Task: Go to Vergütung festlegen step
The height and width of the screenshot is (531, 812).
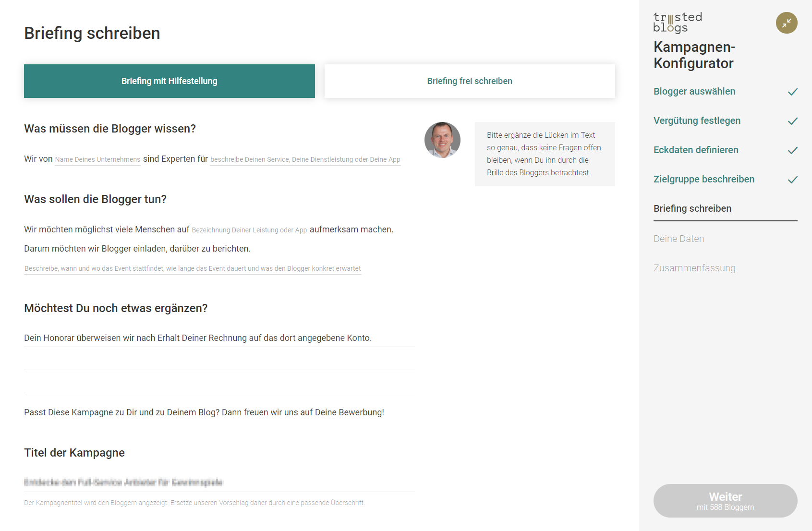Action: pos(697,121)
